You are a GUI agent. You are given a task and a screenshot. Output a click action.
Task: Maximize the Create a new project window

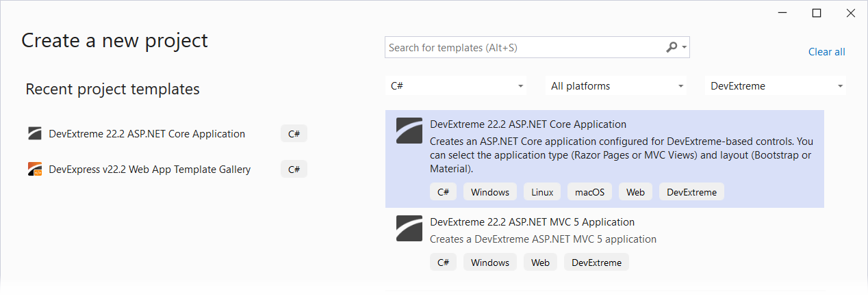point(817,13)
